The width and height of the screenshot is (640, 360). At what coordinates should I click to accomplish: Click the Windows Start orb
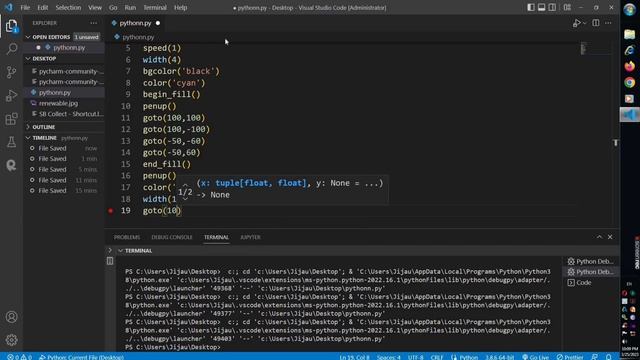point(629,9)
